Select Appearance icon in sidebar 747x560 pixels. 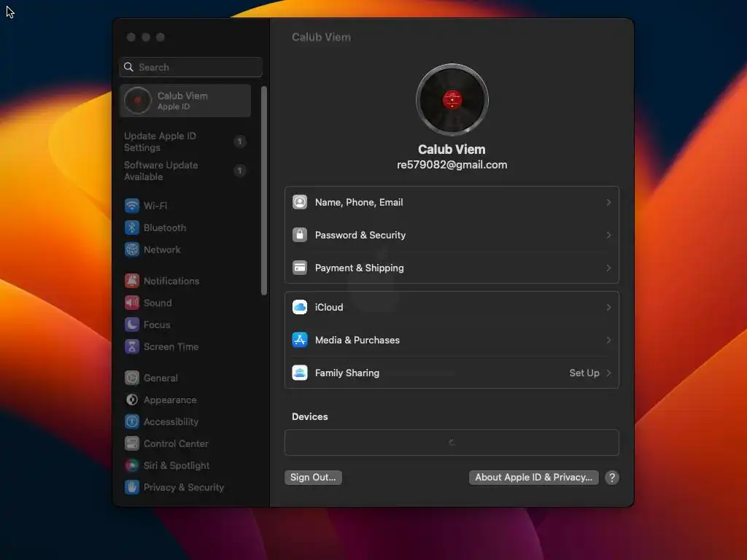(132, 400)
